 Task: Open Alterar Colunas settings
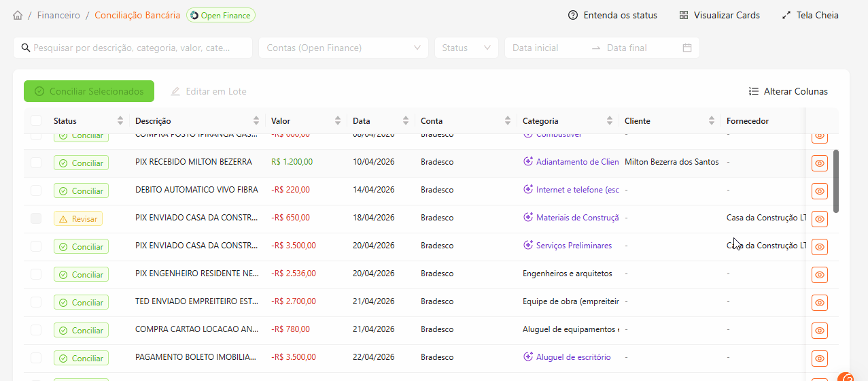tap(788, 91)
